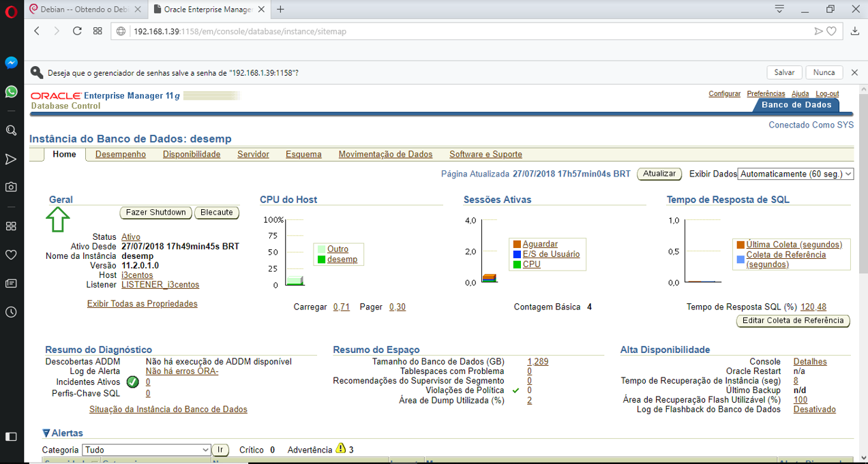Open the Preferências link
The width and height of the screenshot is (868, 464).
coord(766,94)
